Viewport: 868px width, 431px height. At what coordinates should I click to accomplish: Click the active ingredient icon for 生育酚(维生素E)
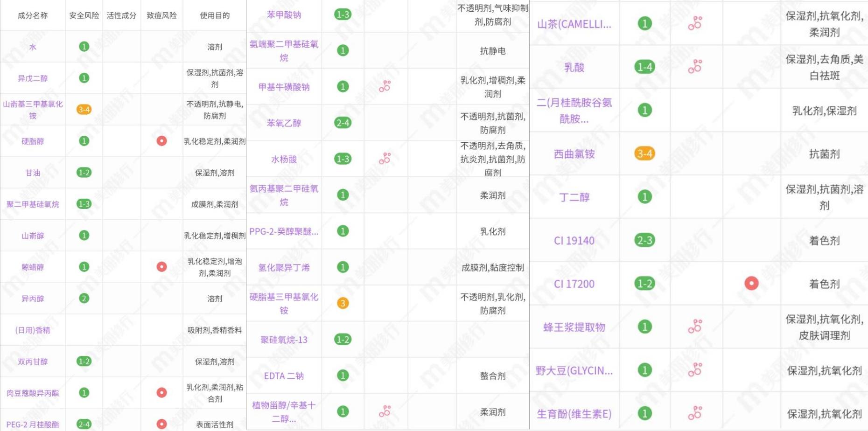(695, 413)
